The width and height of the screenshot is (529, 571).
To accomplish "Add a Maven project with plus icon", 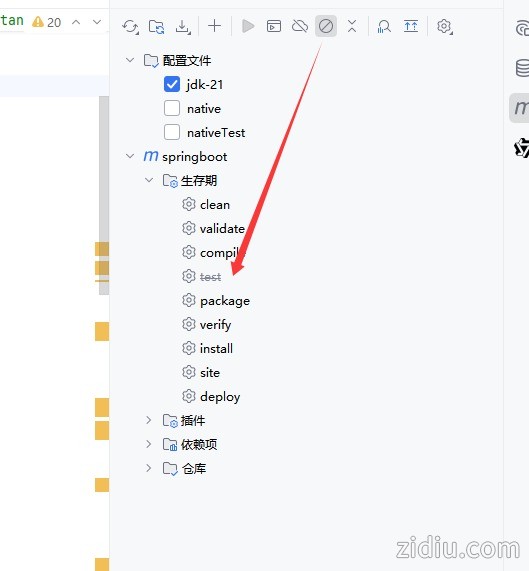I will pos(214,26).
